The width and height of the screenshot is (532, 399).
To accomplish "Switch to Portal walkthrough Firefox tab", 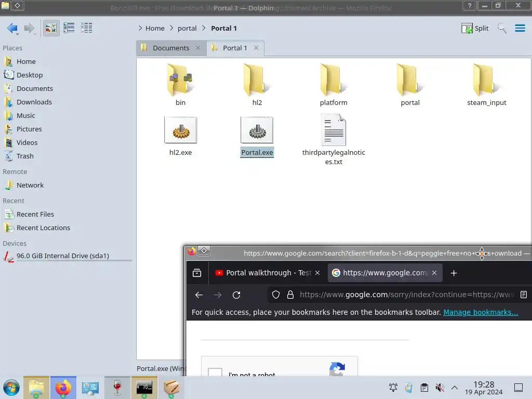I will click(x=268, y=273).
